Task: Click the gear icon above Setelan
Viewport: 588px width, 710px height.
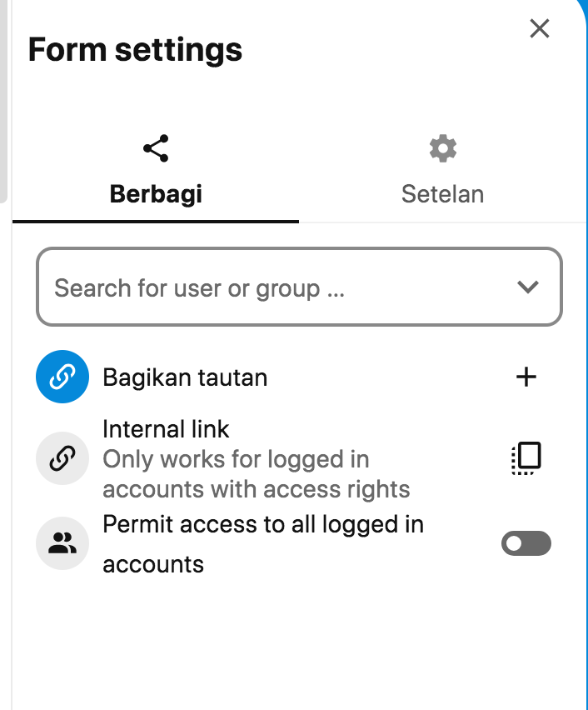Action: tap(443, 148)
